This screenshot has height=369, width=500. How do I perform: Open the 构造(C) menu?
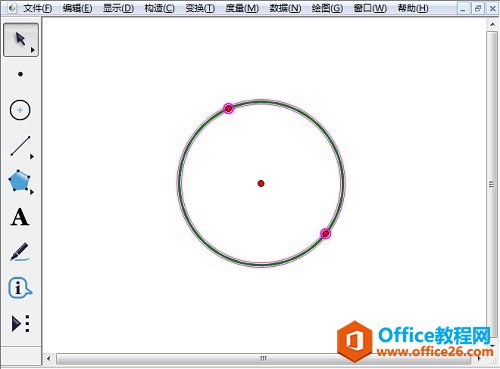(x=159, y=8)
